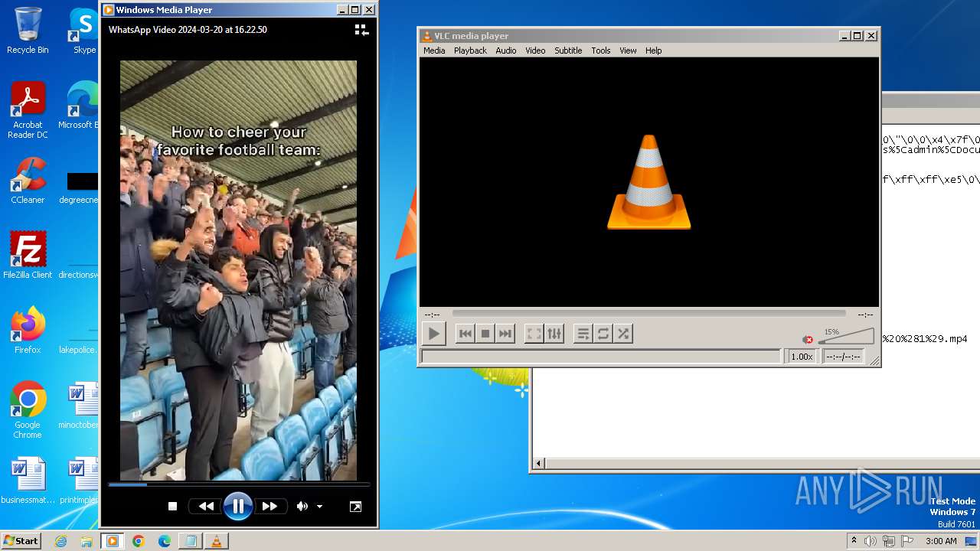Open the VLC Subtitle menu
This screenshot has width=980, height=551.
[568, 51]
